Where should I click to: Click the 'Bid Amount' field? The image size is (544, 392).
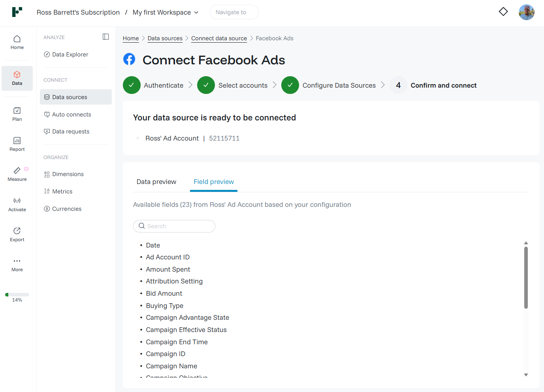pyautogui.click(x=164, y=293)
